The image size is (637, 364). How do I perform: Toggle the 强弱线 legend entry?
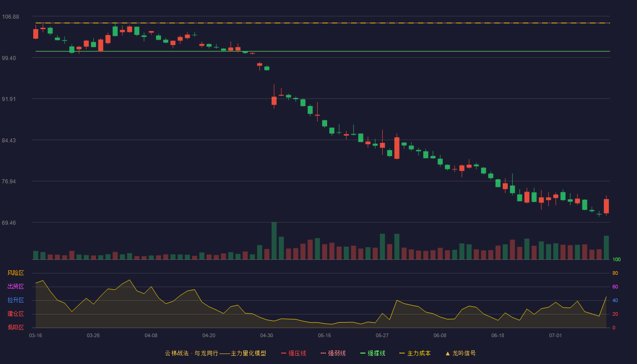[333, 353]
